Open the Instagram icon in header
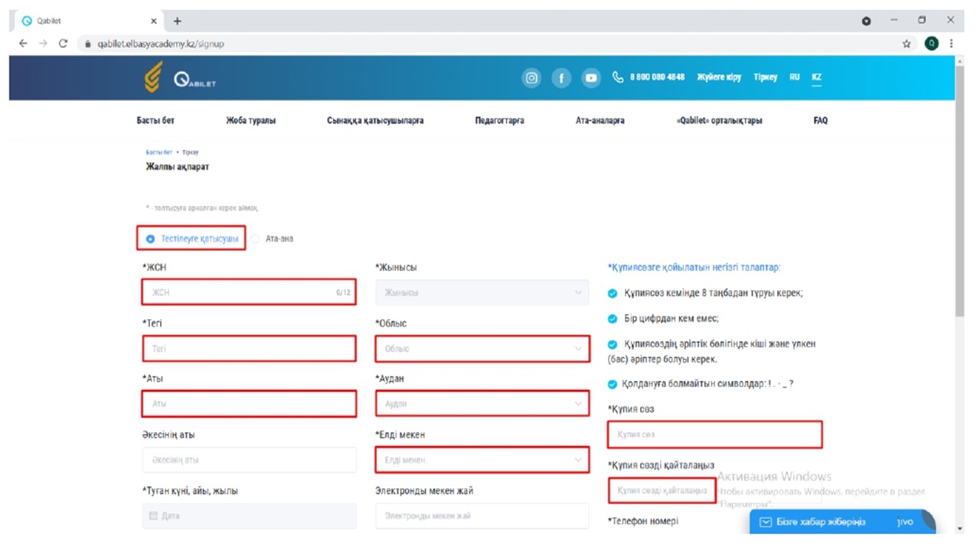 point(531,78)
